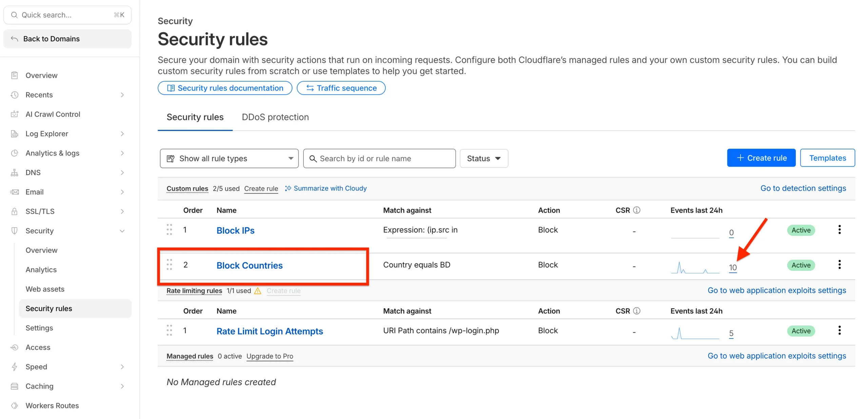Viewport: 868px width, 419px height.
Task: Expand the SSL/TLS sidebar section
Action: [x=122, y=211]
